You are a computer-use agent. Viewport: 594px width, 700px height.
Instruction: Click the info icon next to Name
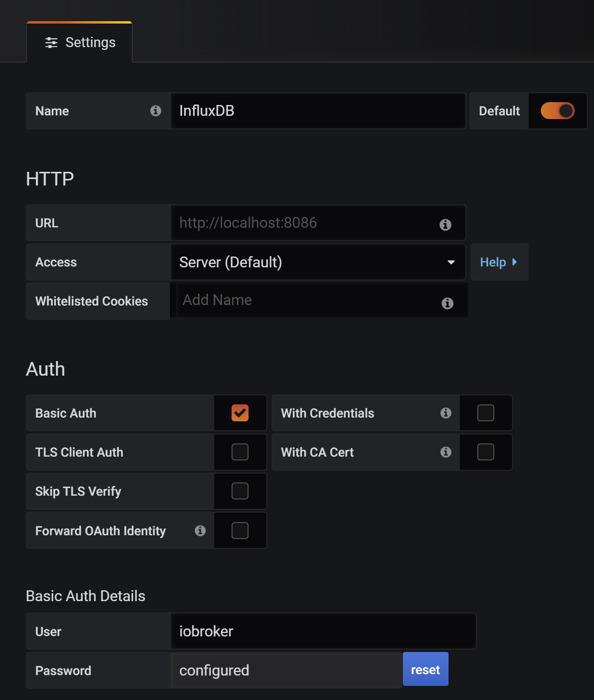[156, 111]
